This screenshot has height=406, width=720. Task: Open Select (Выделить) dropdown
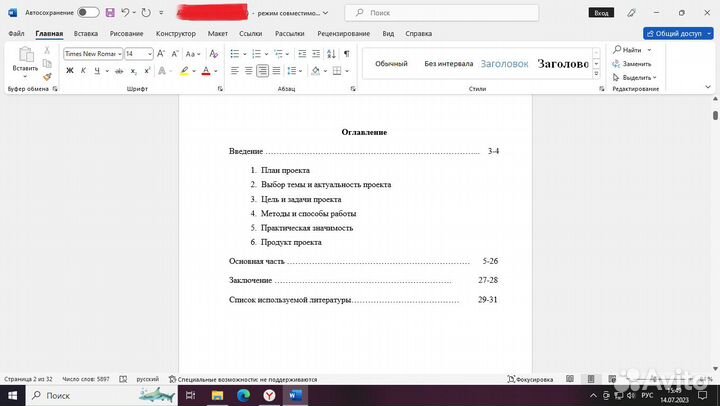(x=635, y=77)
